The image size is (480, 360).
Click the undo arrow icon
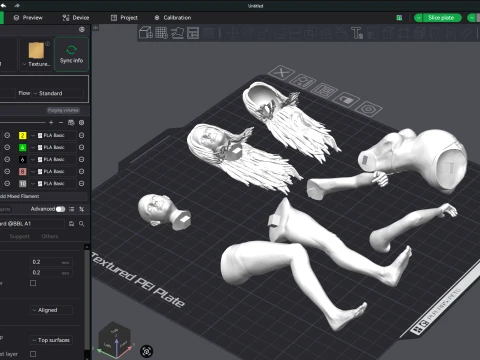click(3, 5)
